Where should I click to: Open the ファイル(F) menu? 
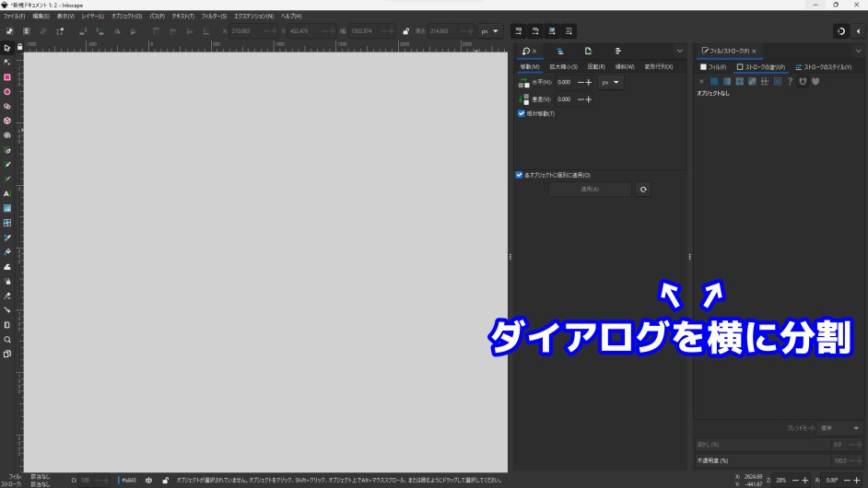point(15,16)
